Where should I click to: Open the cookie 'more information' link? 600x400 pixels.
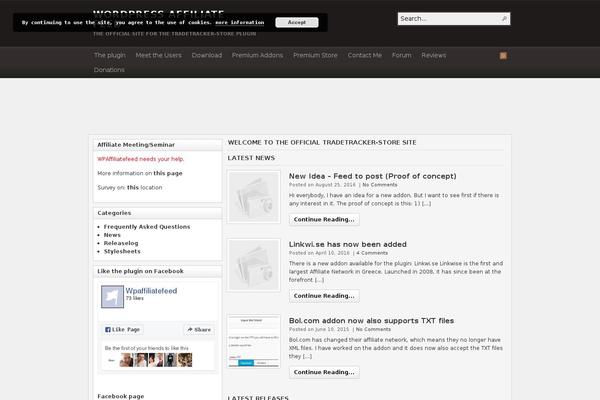[x=240, y=22]
